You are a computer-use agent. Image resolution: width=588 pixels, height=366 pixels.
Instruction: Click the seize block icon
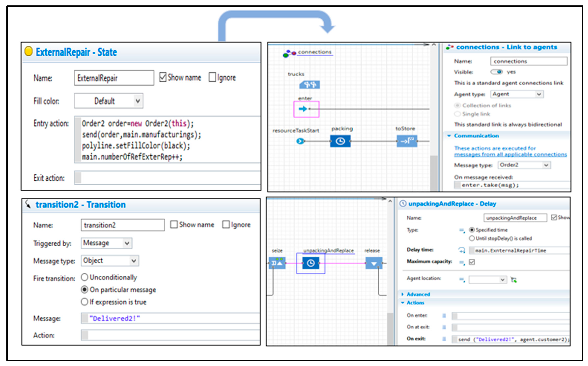click(277, 263)
